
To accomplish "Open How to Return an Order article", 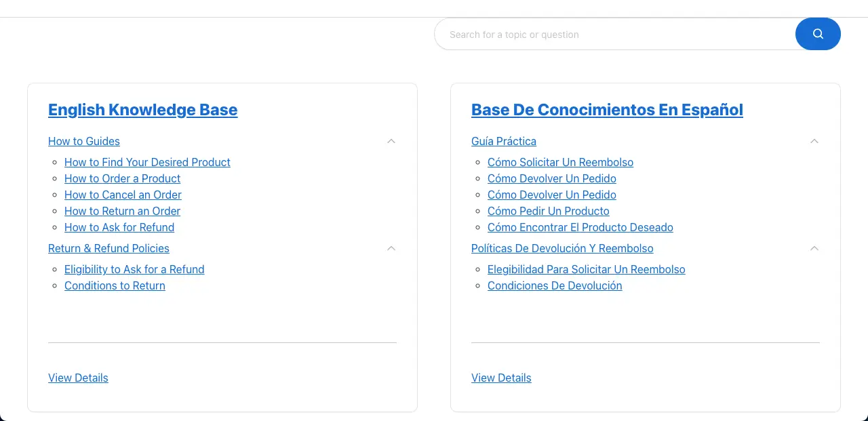I will tap(122, 211).
